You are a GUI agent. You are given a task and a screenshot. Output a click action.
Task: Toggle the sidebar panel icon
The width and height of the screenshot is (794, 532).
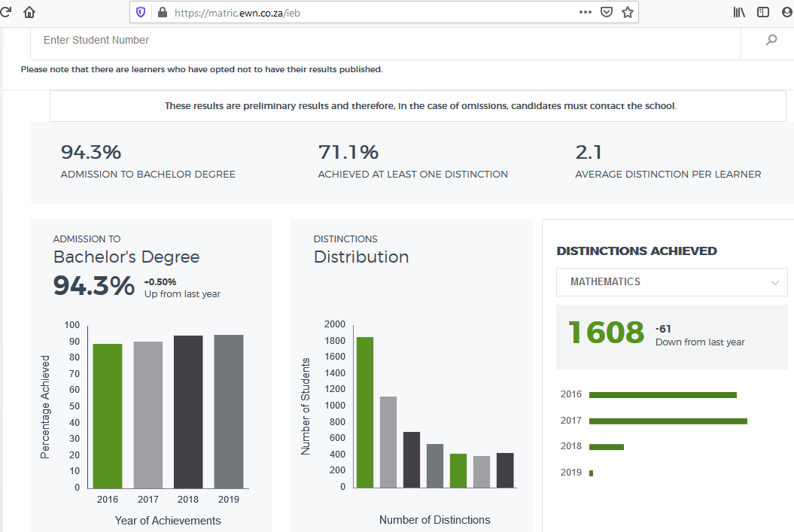tap(762, 12)
